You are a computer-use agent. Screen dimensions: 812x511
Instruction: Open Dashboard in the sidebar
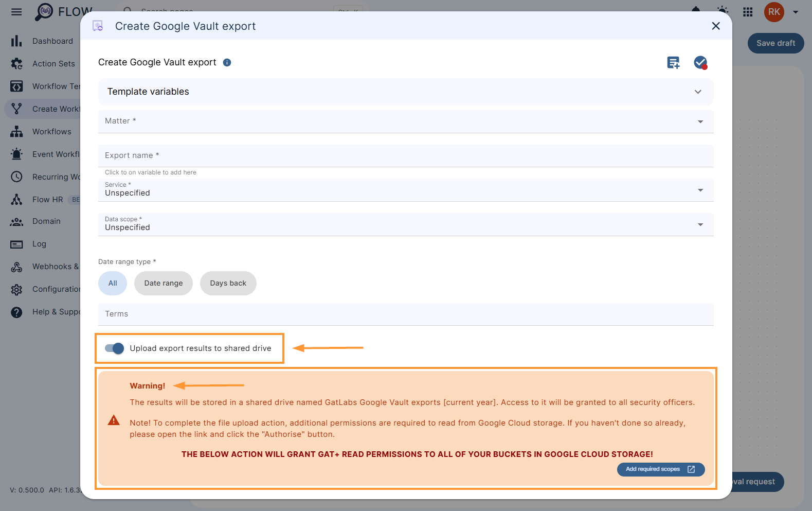tap(52, 41)
